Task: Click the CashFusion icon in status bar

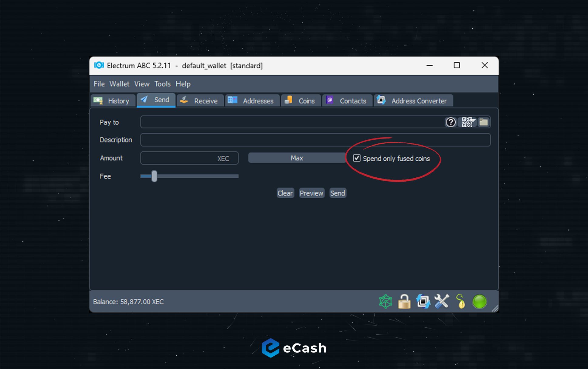Action: tap(423, 302)
